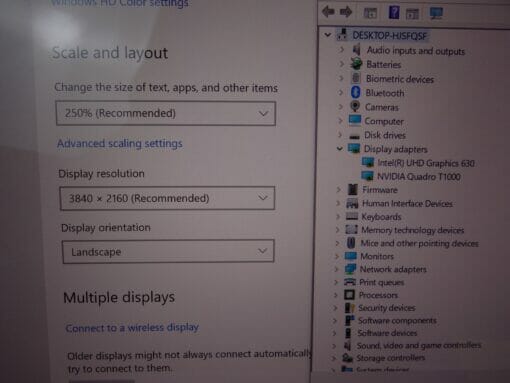Collapse the Display adapters node

[340, 148]
